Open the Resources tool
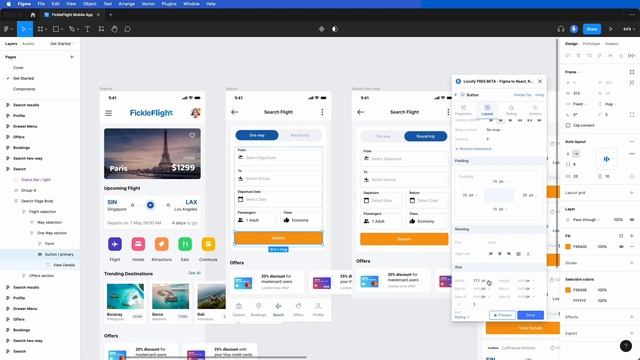Image resolution: width=640 pixels, height=360 pixels. pos(101,29)
